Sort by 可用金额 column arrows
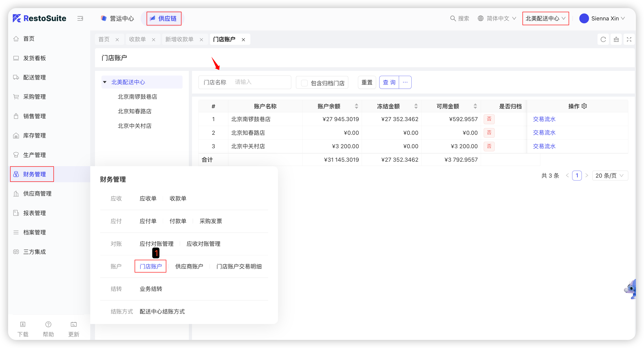This screenshot has width=644, height=348. coord(475,106)
